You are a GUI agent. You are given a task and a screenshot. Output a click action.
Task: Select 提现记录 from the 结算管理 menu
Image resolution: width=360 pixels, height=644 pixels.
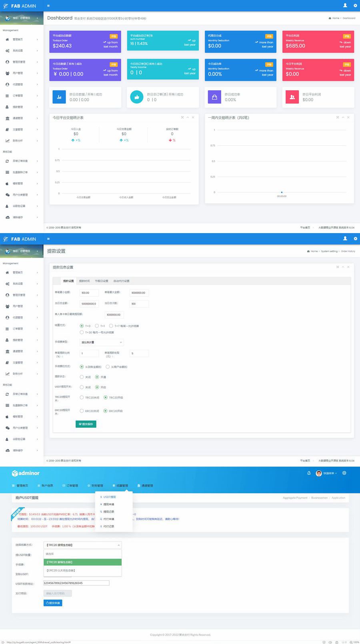109,512
